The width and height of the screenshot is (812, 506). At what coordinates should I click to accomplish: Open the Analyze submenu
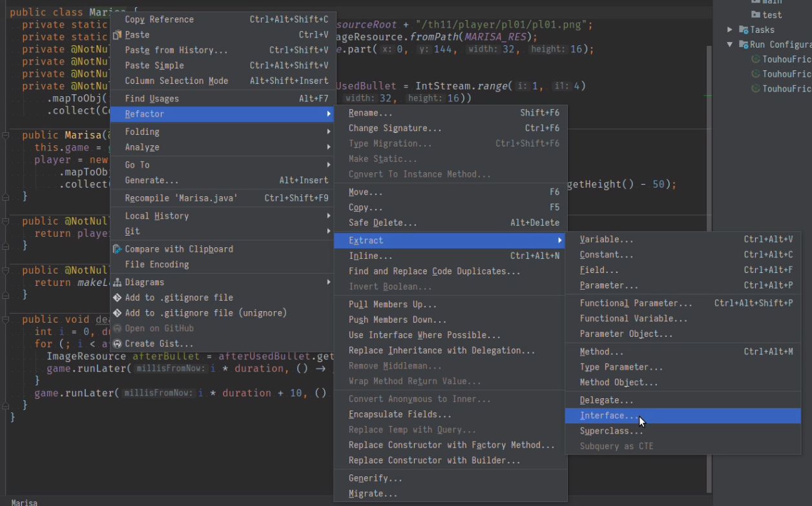222,147
